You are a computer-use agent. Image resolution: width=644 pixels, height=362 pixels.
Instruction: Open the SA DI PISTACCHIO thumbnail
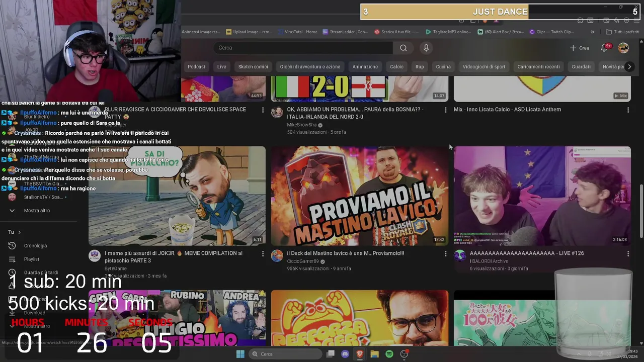coord(177,196)
